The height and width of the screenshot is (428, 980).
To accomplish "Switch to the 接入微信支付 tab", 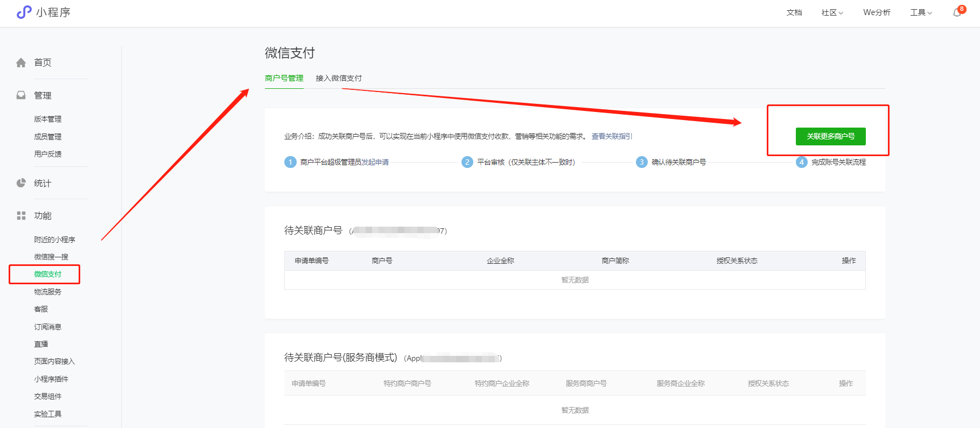I will 338,78.
